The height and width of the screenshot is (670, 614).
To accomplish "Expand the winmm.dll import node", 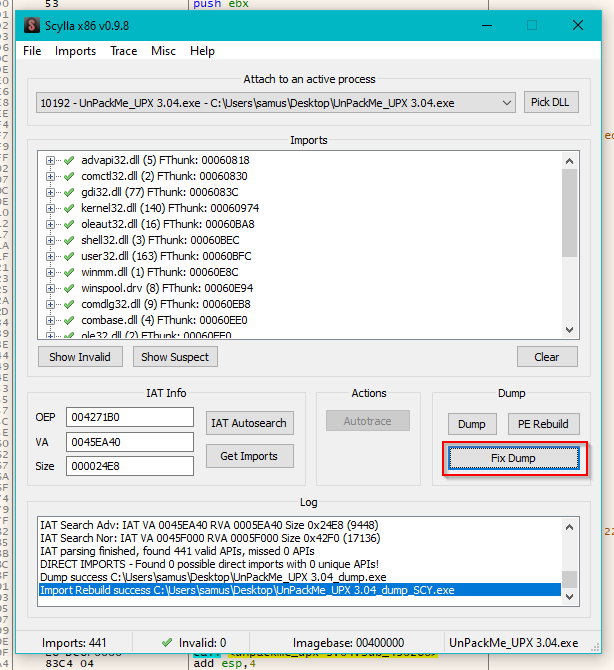I will pyautogui.click(x=50, y=273).
